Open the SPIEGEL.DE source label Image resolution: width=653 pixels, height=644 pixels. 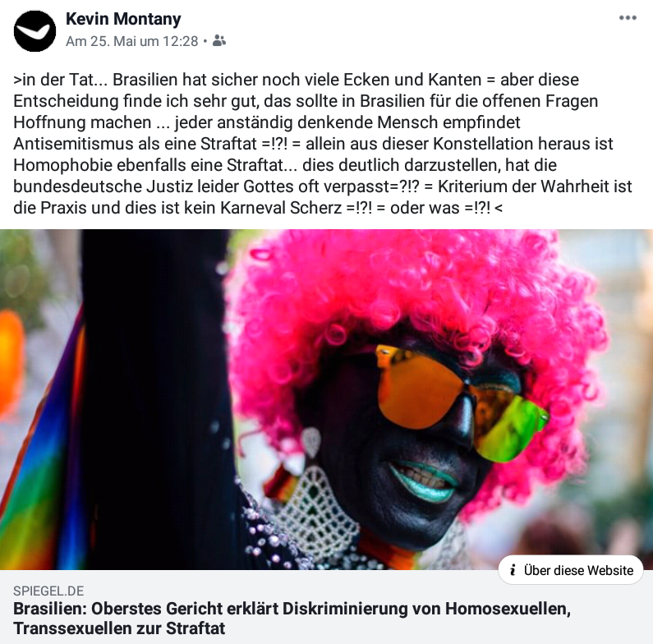pos(48,591)
